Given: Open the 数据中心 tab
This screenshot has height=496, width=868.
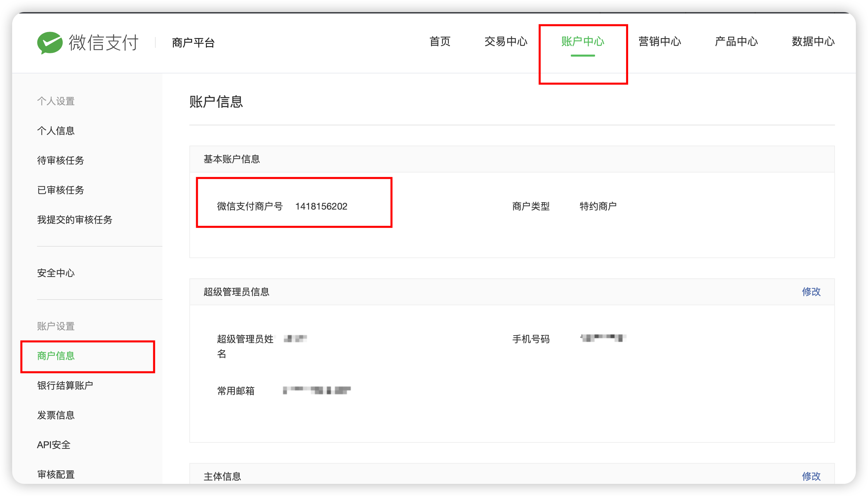Looking at the screenshot, I should tap(813, 41).
